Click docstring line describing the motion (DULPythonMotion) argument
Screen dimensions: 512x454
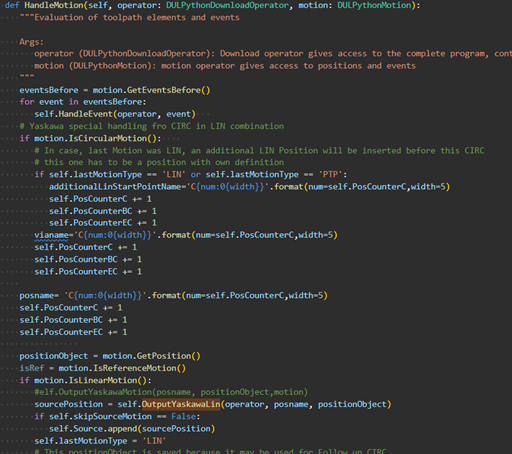click(x=225, y=66)
